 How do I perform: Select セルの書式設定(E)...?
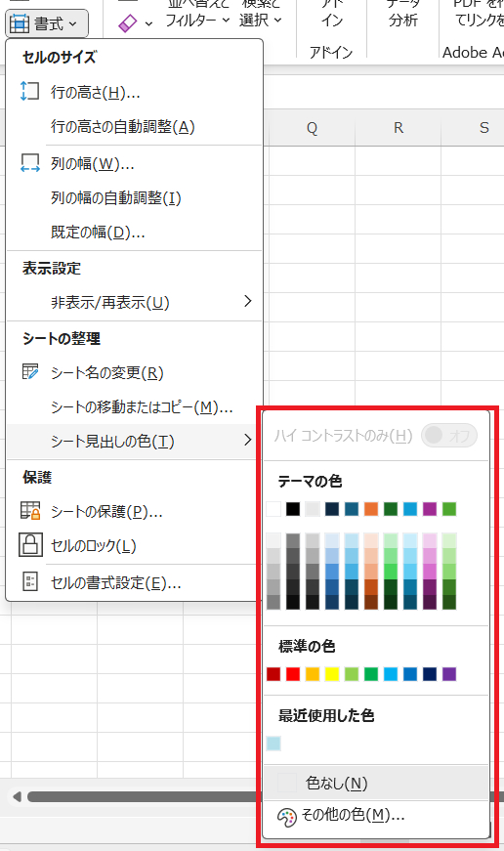tap(135, 583)
